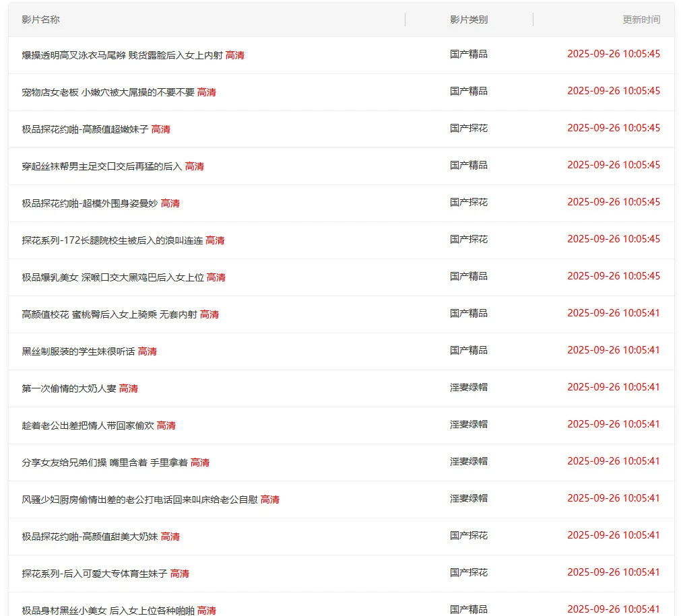Screen dimensions: 681x616
Task: Click the 影片名称 column header
Action: (40, 20)
